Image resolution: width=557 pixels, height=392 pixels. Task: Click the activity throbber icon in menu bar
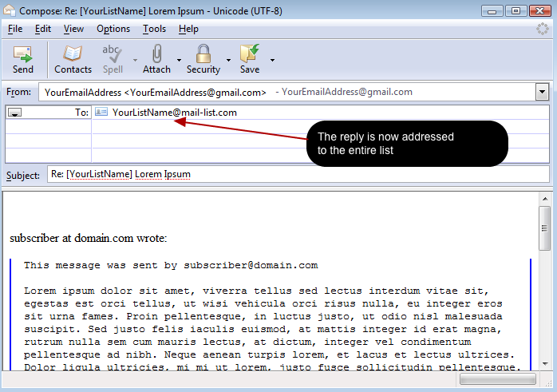(542, 29)
